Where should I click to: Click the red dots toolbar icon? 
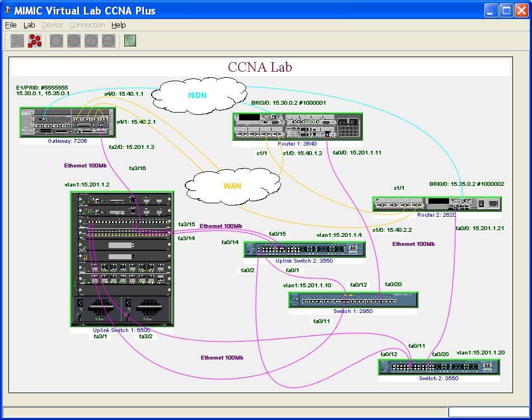pyautogui.click(x=34, y=41)
